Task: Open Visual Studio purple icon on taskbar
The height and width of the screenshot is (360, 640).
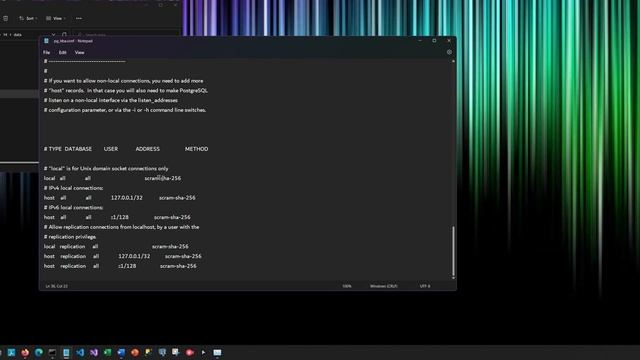Action: pos(94,352)
